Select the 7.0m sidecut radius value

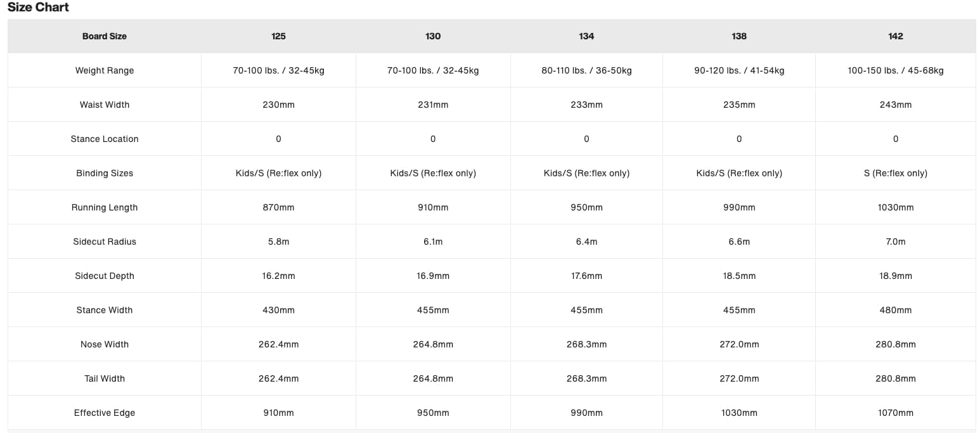[x=895, y=242]
